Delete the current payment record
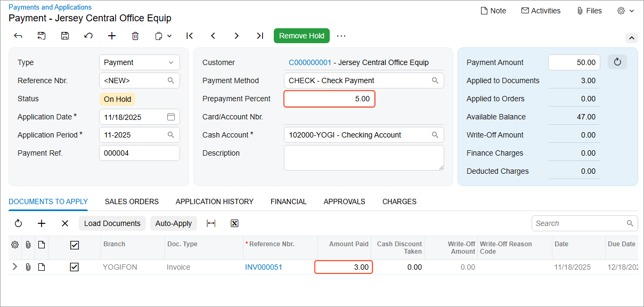Image resolution: width=644 pixels, height=307 pixels. [x=135, y=36]
